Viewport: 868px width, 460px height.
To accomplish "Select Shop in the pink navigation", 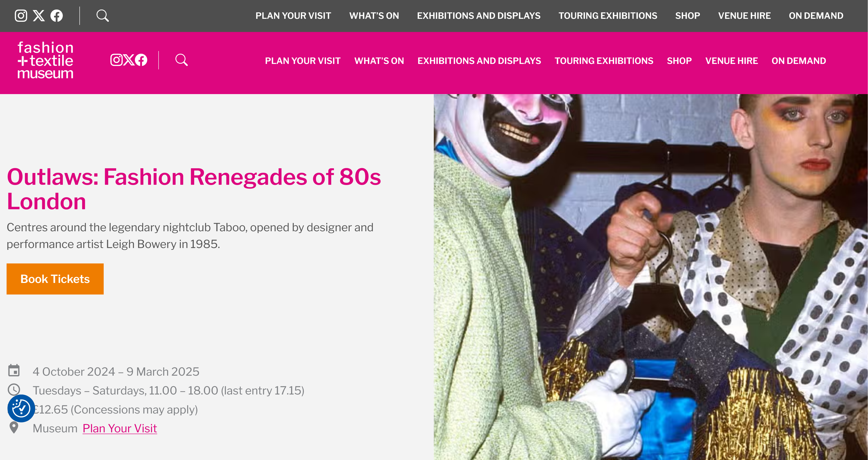I will (x=679, y=61).
